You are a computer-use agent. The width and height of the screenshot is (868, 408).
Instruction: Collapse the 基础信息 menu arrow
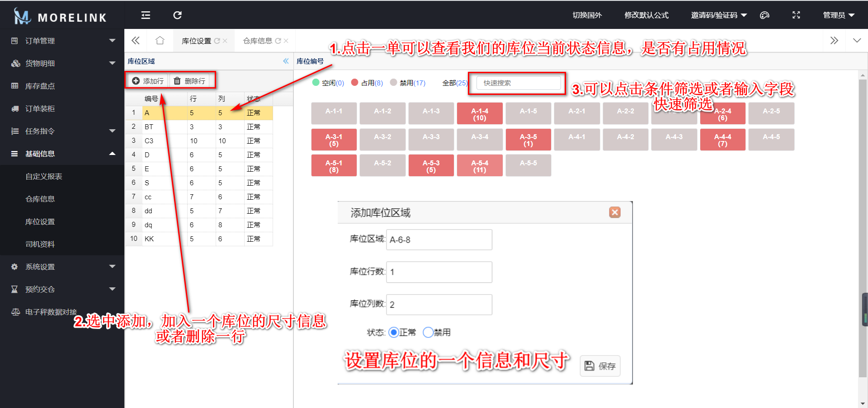[112, 154]
